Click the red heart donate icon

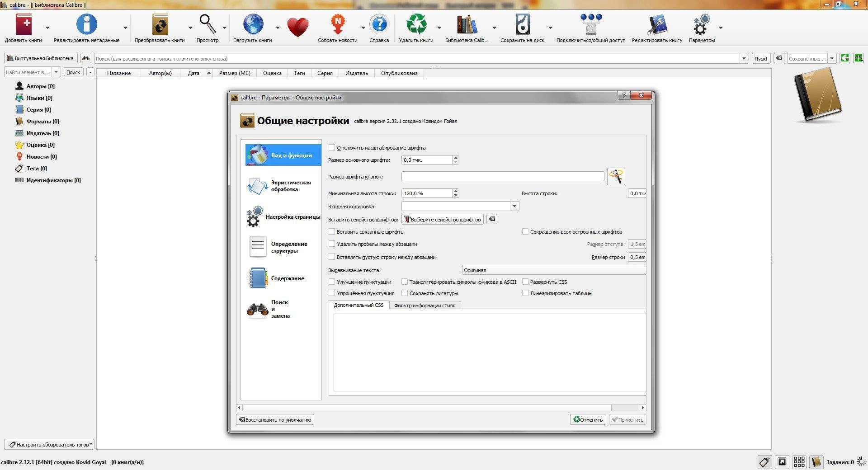point(297,27)
